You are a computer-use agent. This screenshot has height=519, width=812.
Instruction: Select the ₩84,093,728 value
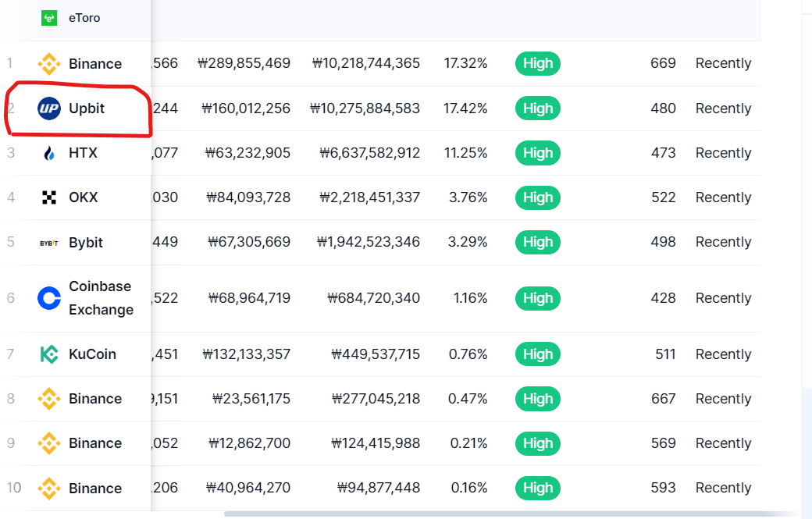pos(248,197)
